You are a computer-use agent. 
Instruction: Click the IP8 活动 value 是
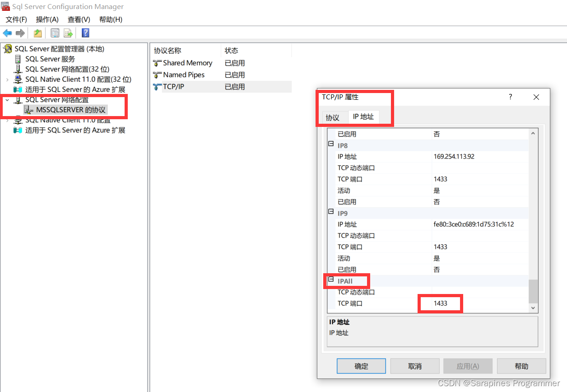coord(437,191)
